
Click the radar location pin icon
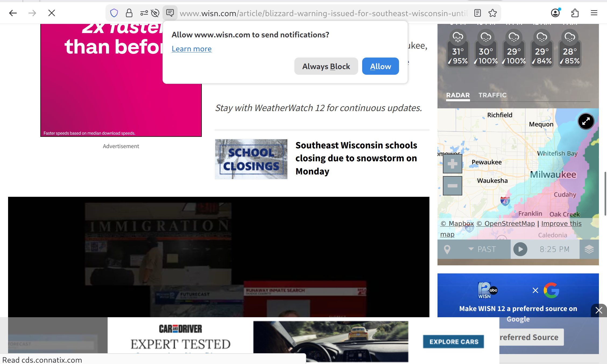click(x=447, y=249)
